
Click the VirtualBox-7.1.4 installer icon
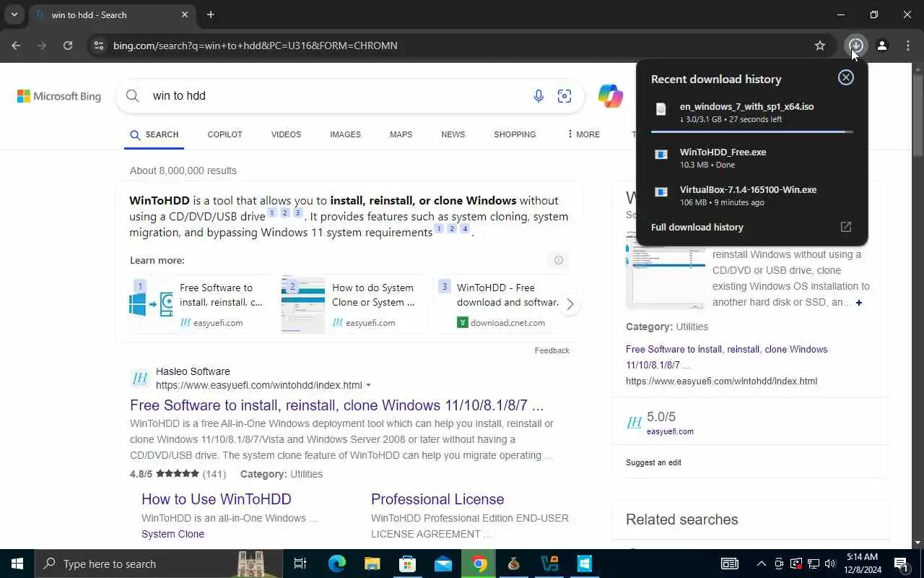coord(661,192)
